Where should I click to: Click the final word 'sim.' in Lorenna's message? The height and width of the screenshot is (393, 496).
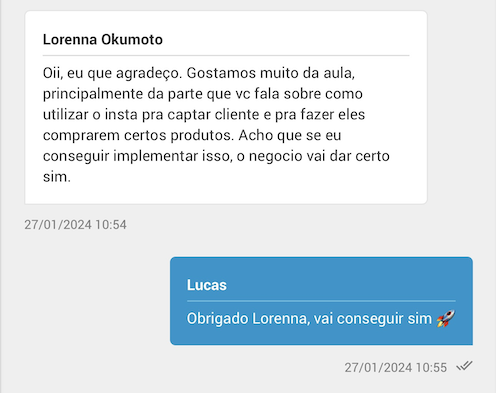click(57, 177)
